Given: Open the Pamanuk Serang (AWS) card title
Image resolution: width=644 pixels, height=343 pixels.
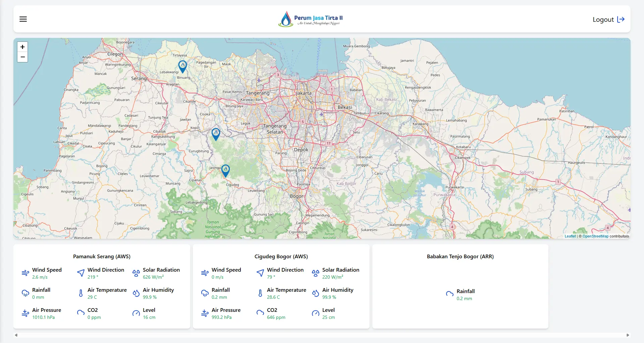Looking at the screenshot, I should tap(102, 256).
